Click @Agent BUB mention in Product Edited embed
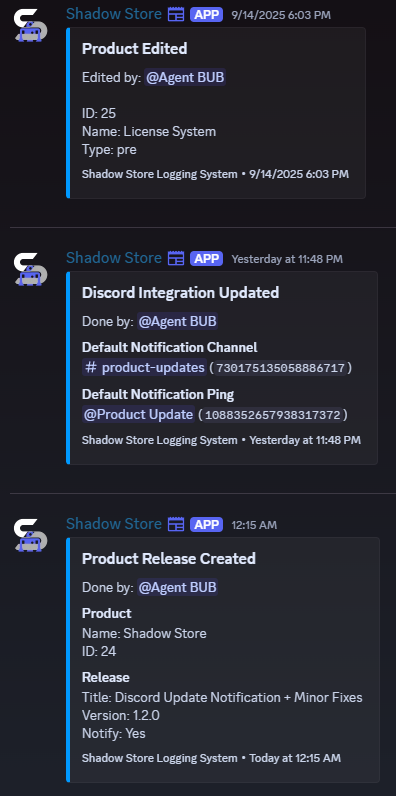Viewport: 396px width, 796px height. click(185, 78)
